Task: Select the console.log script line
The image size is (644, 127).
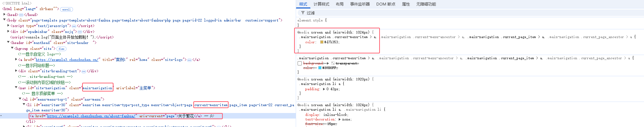Action: 62,37
